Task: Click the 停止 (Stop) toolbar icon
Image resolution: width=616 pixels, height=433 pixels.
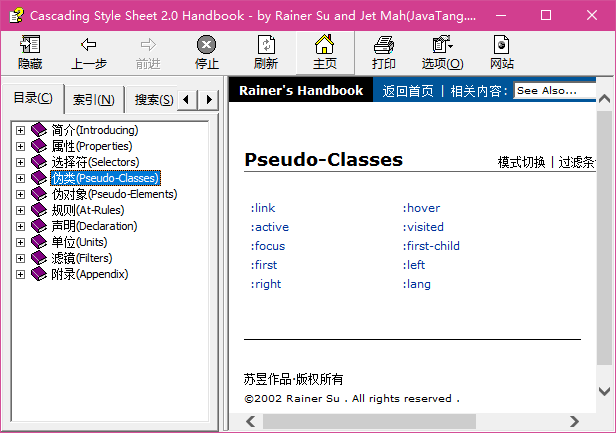Action: (x=207, y=44)
